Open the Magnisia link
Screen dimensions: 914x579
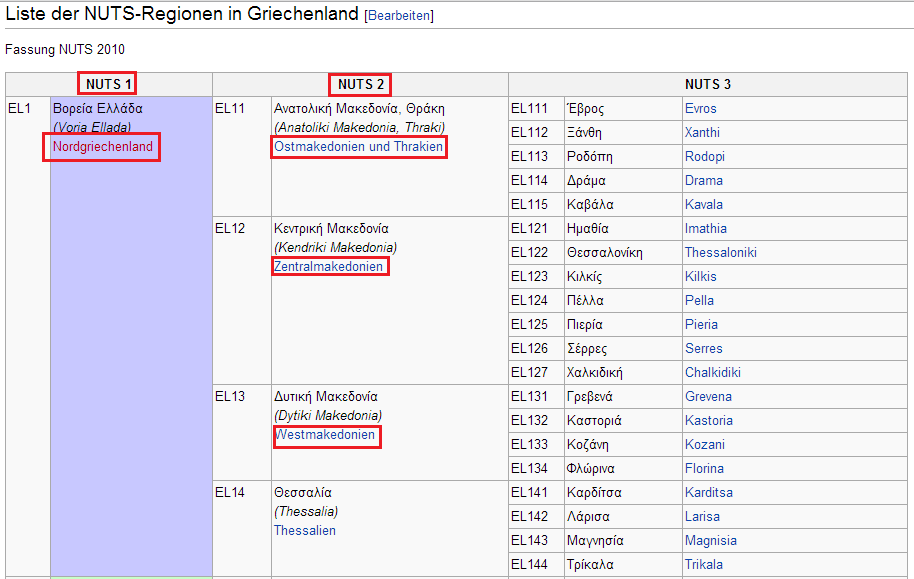711,541
